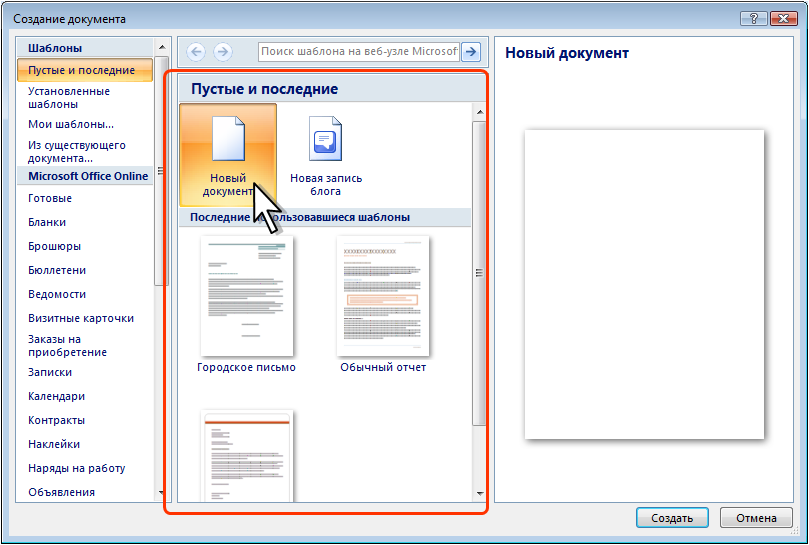Start template search with the arrow button

coord(471,52)
